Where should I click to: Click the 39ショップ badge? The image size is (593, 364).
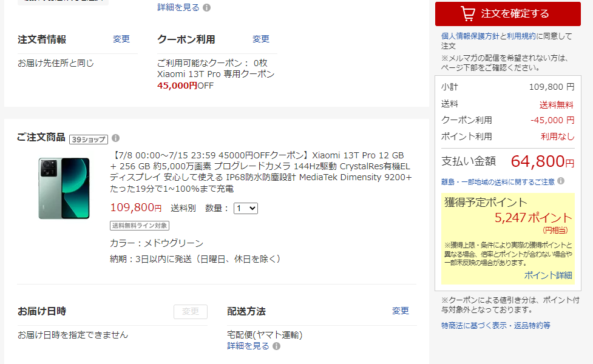[x=89, y=140]
